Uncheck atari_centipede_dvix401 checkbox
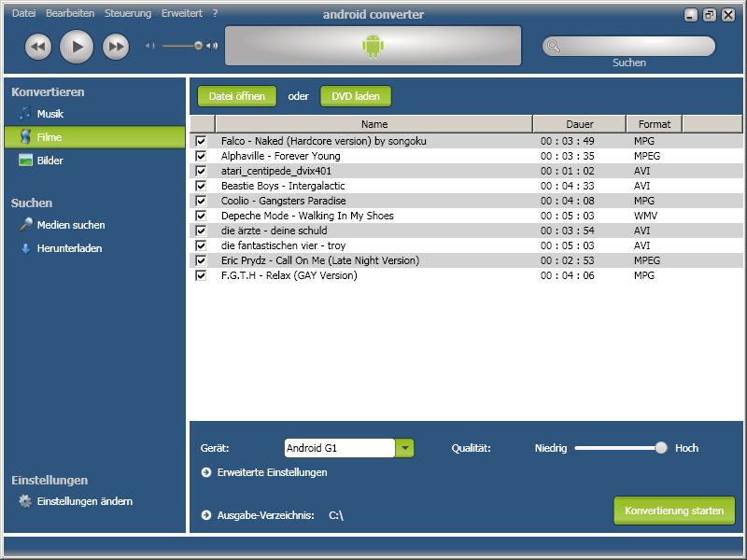This screenshot has height=560, width=747. point(201,171)
